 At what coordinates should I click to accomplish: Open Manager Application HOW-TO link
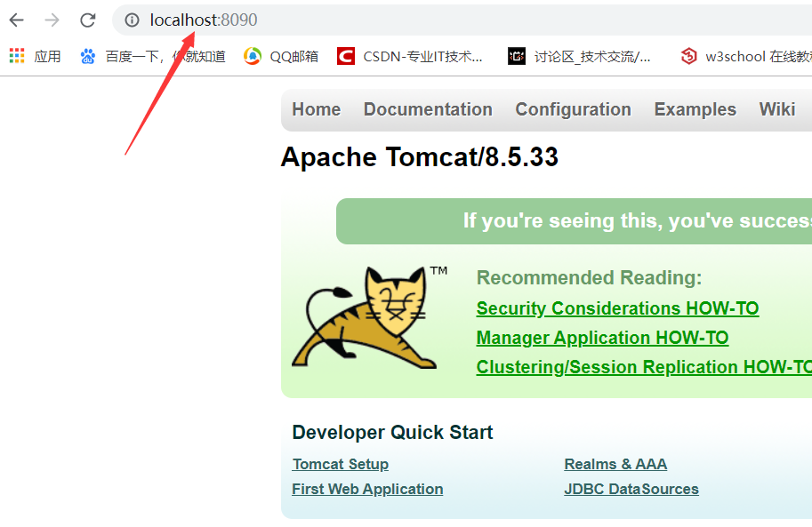click(602, 338)
